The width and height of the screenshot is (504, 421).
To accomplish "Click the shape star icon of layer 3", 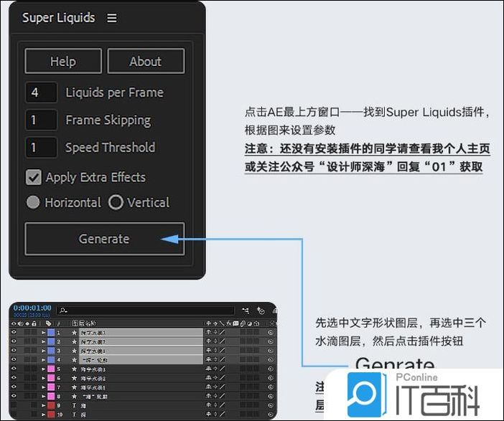I will click(74, 351).
